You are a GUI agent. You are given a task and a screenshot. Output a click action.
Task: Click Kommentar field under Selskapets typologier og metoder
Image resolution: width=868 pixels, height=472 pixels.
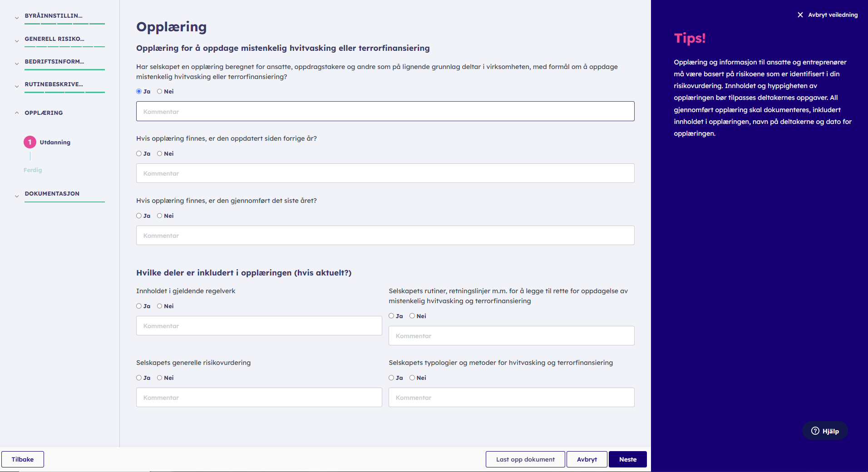(x=512, y=398)
